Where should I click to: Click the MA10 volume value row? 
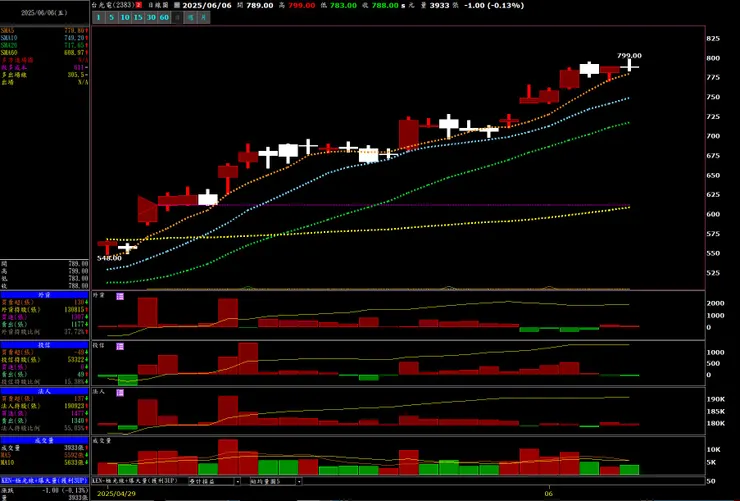click(x=44, y=463)
